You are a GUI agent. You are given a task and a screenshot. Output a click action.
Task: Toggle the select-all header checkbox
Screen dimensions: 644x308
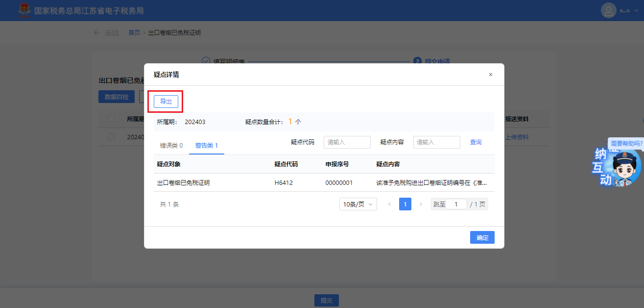tap(111, 119)
